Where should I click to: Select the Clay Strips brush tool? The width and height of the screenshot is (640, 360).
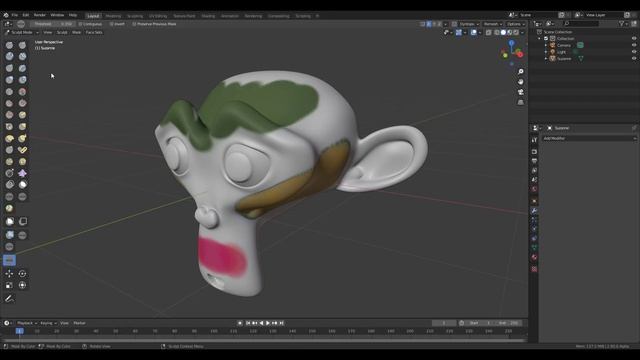coord(22,56)
